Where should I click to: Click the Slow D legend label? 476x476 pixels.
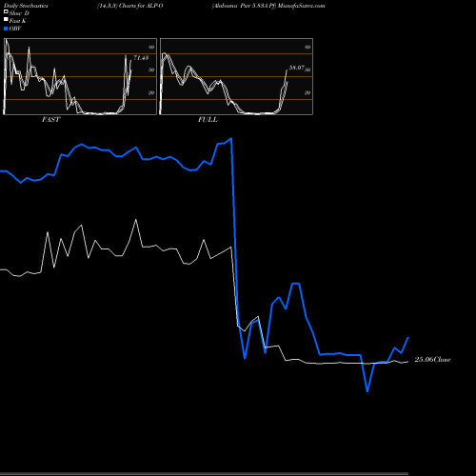[19, 13]
